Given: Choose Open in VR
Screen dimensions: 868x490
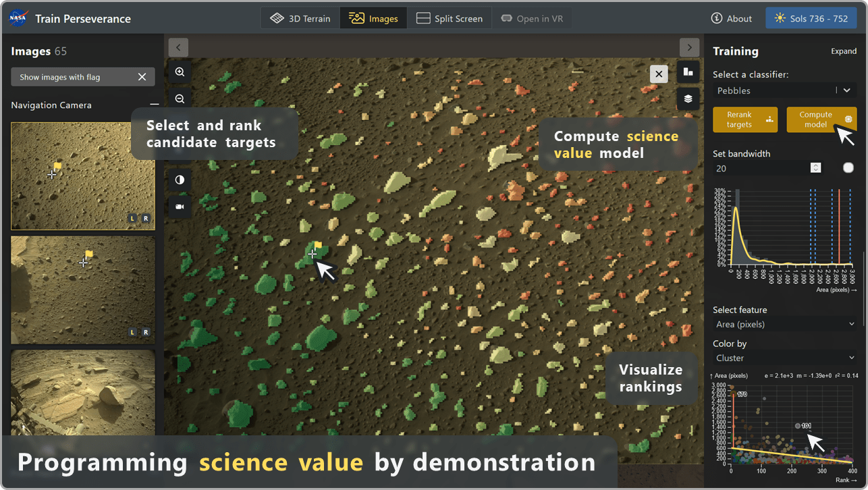Looking at the screenshot, I should point(532,18).
